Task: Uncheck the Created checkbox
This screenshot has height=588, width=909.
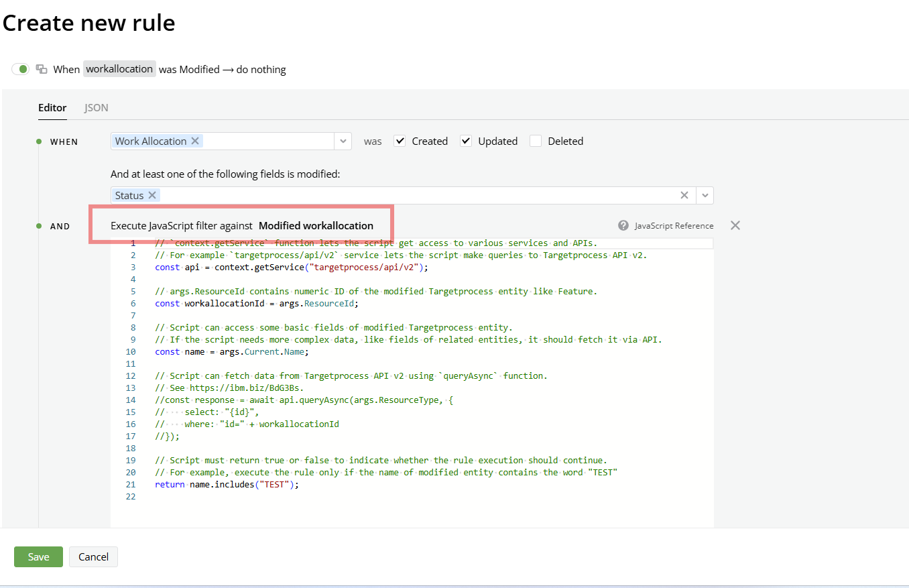Action: coord(400,141)
